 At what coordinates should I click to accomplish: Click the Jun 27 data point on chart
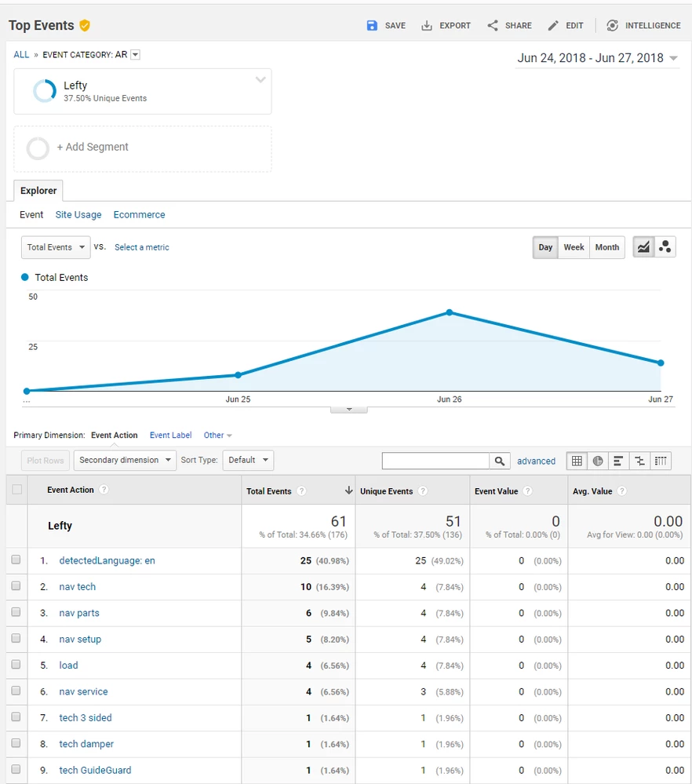coord(661,363)
